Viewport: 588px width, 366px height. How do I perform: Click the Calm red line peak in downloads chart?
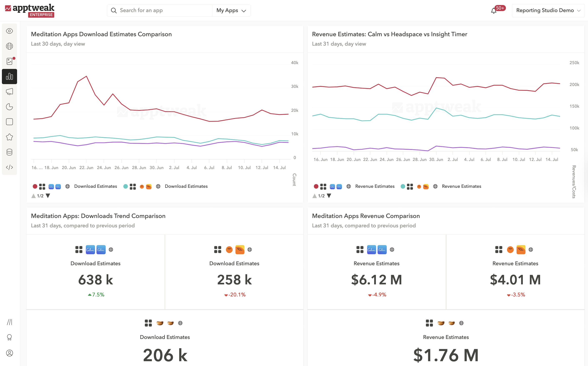(86, 76)
